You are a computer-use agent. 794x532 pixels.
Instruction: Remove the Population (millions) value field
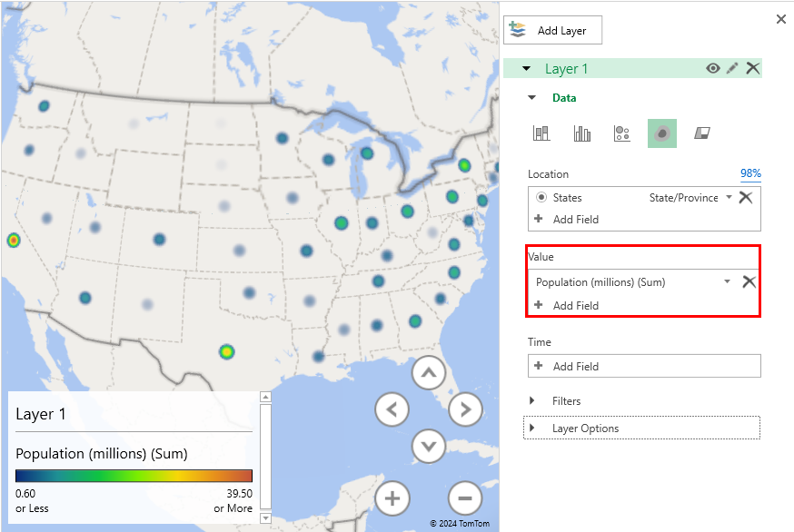click(x=749, y=282)
